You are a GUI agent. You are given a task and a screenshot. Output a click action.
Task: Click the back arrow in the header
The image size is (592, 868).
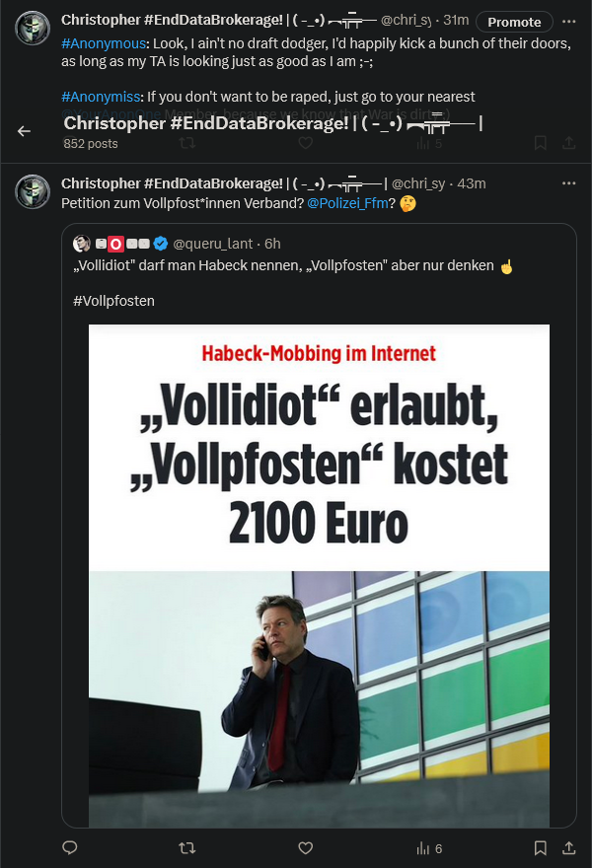point(25,131)
